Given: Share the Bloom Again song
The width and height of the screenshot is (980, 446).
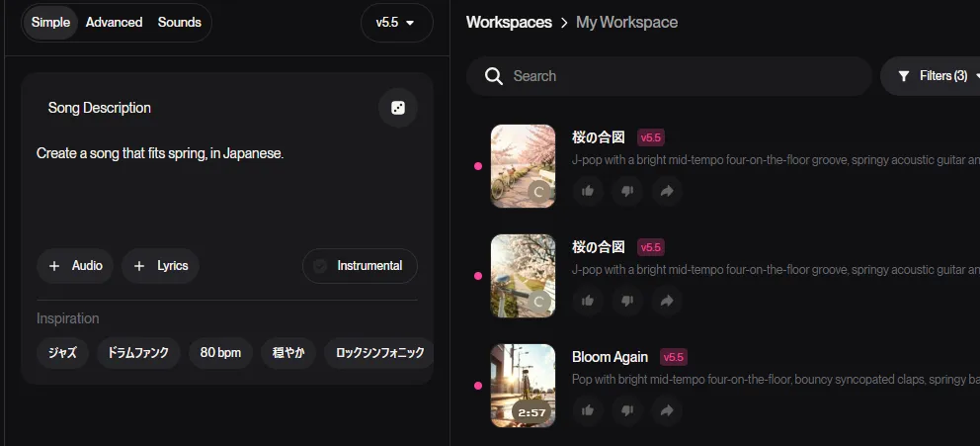Looking at the screenshot, I should click(x=666, y=409).
